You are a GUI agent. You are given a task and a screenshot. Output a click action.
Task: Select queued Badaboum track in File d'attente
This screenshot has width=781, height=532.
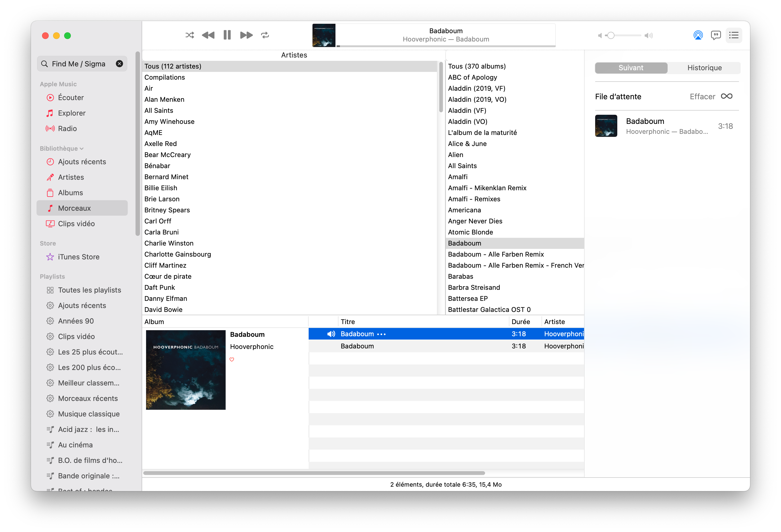(x=667, y=126)
